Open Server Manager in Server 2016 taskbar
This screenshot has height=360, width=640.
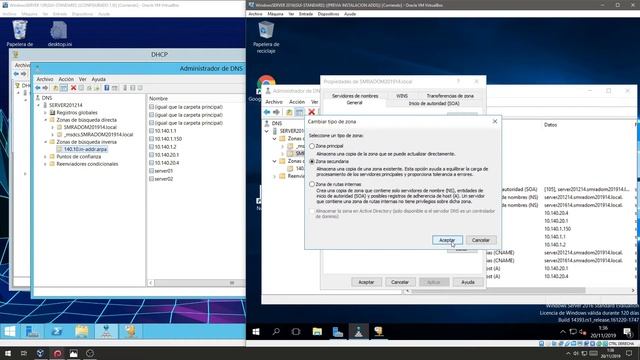click(338, 331)
